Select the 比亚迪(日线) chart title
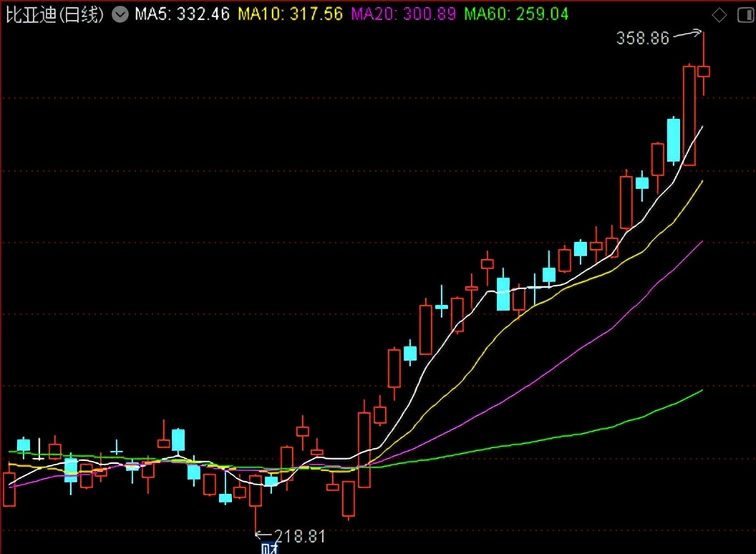Screen dimensions: 756x554 coord(54,14)
